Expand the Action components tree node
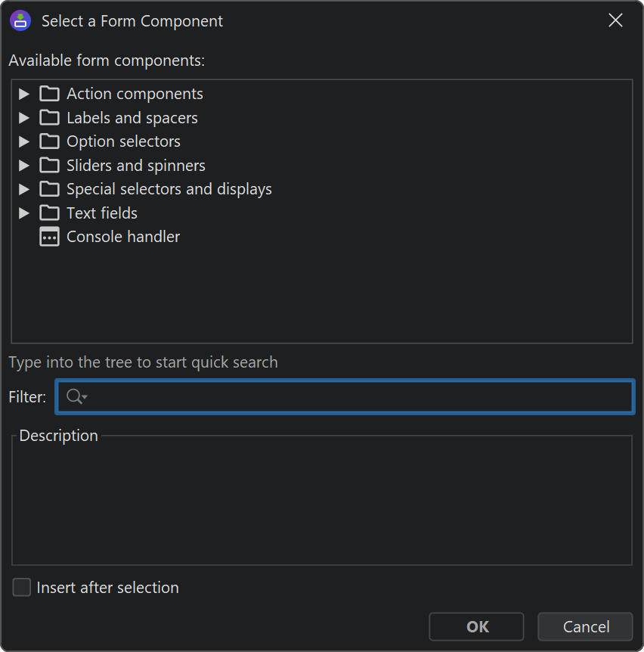Image resolution: width=644 pixels, height=652 pixels. [24, 94]
